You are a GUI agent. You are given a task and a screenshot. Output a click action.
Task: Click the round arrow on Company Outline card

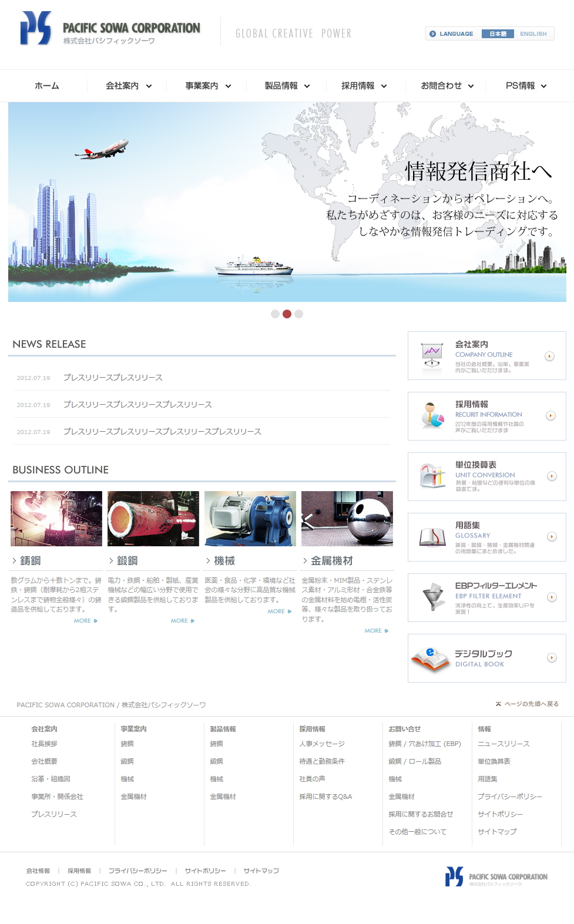point(549,356)
